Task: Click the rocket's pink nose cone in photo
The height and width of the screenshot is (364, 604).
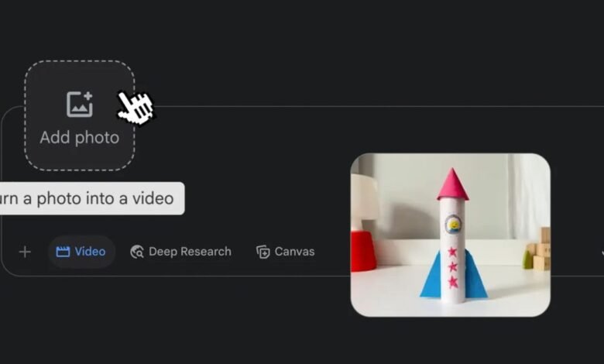Action: [453, 184]
